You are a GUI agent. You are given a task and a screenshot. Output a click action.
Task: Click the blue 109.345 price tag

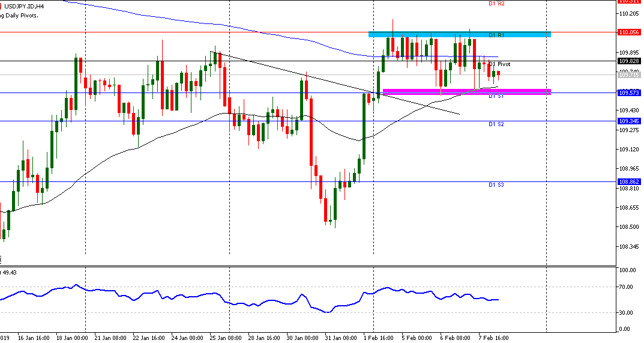click(628, 121)
